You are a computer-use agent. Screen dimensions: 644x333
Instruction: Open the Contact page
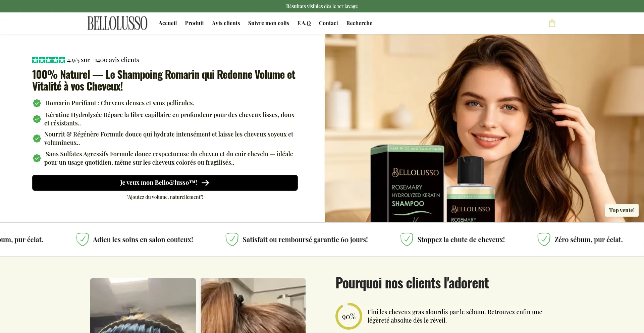[328, 23]
